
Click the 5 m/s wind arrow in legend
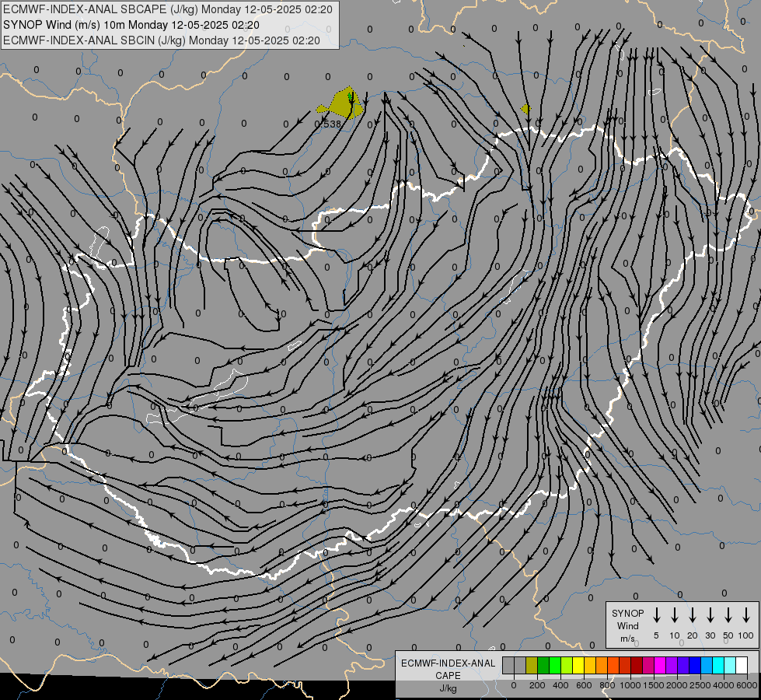pyautogui.click(x=657, y=615)
